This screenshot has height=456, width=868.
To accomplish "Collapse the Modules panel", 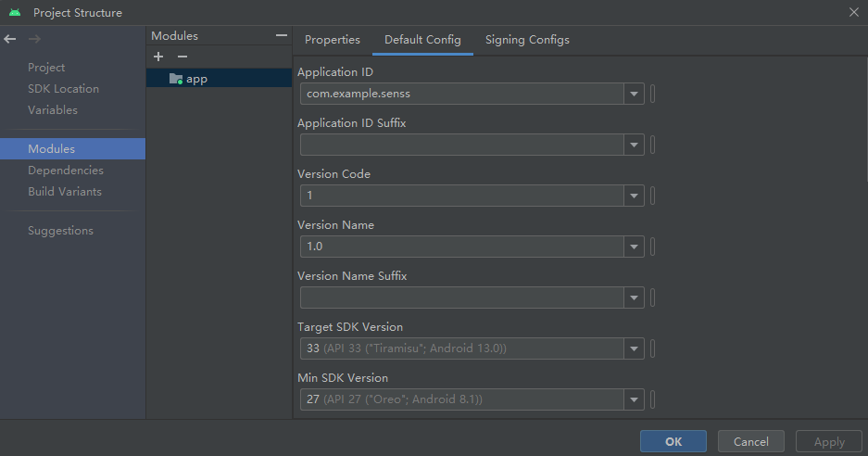I will click(282, 36).
